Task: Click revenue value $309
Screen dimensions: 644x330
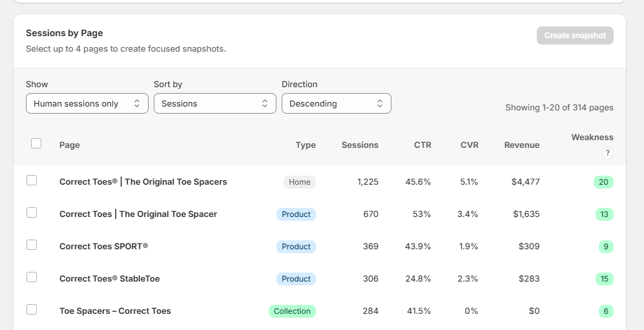Action: [529, 246]
